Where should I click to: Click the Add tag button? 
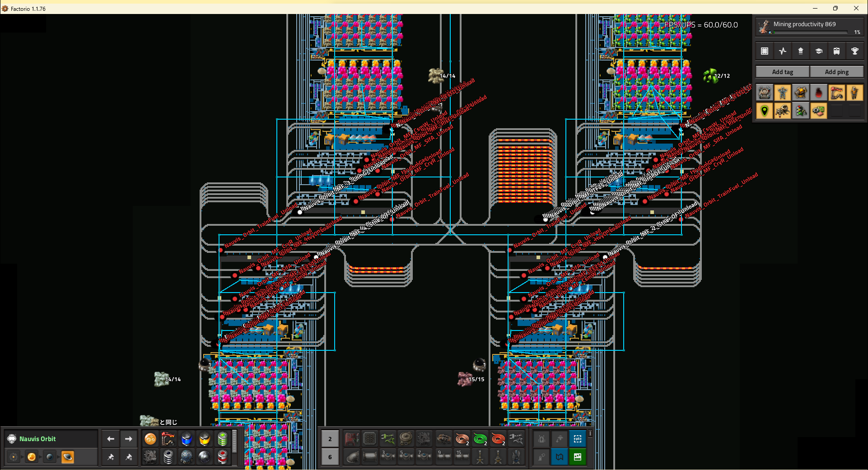point(783,72)
